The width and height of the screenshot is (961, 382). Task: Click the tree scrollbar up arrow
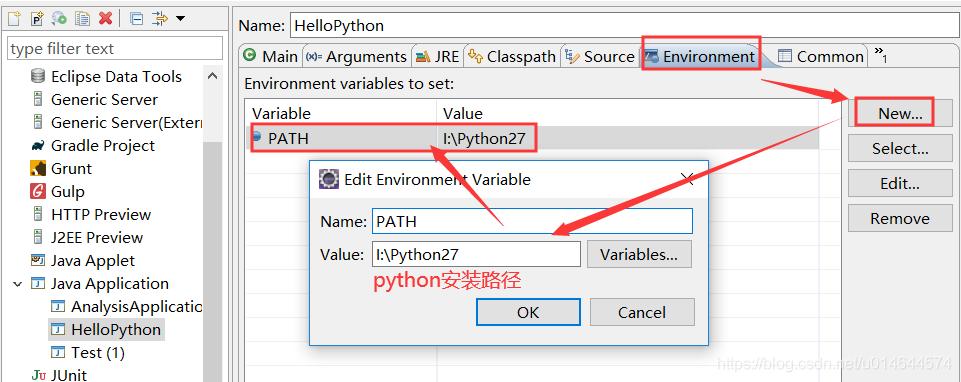[x=213, y=76]
